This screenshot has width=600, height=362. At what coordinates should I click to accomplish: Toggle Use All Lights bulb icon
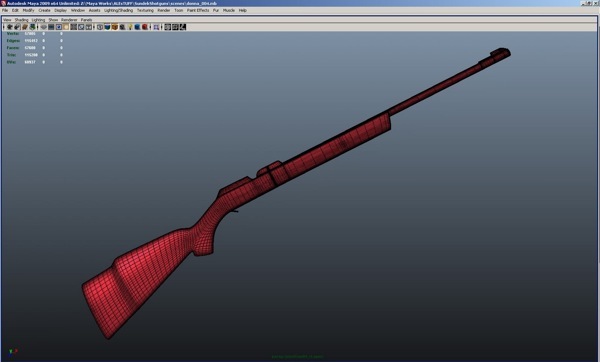130,27
